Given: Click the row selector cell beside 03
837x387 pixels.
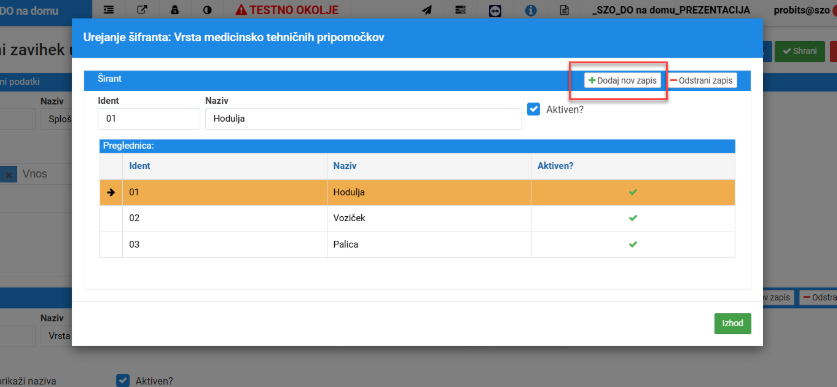Looking at the screenshot, I should [x=111, y=244].
